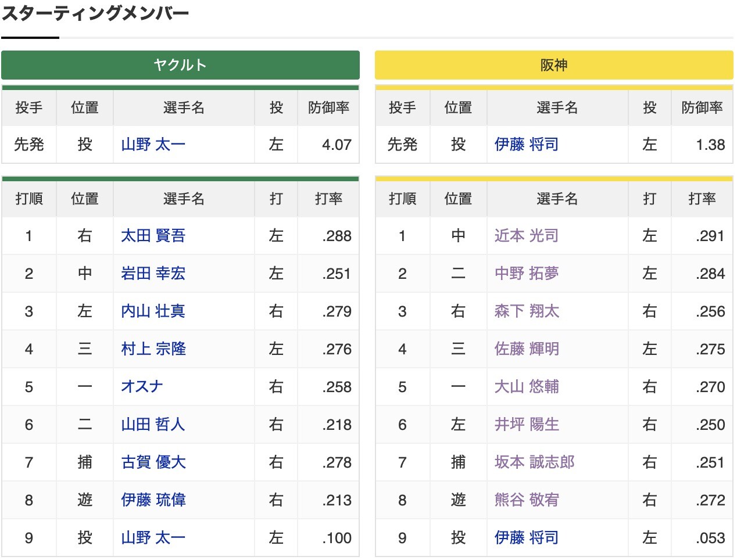Image resolution: width=737 pixels, height=560 pixels.
Task: View 佐藤 輝明's player profile
Action: (x=525, y=349)
